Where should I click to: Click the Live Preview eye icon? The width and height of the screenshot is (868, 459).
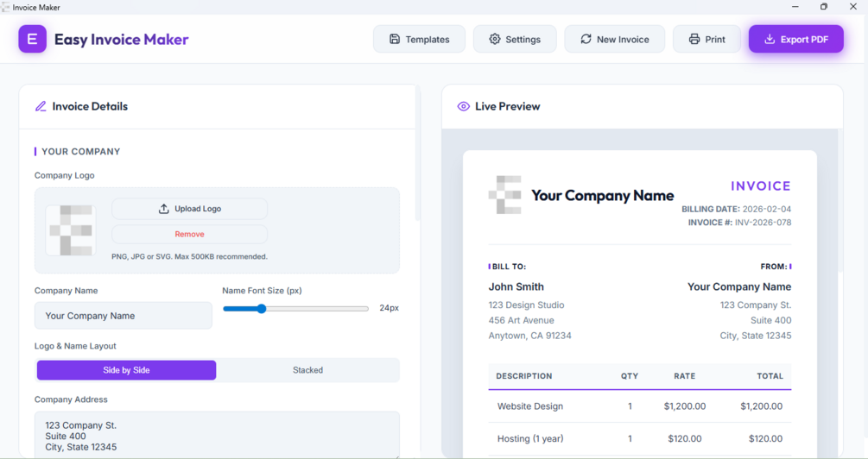coord(464,107)
